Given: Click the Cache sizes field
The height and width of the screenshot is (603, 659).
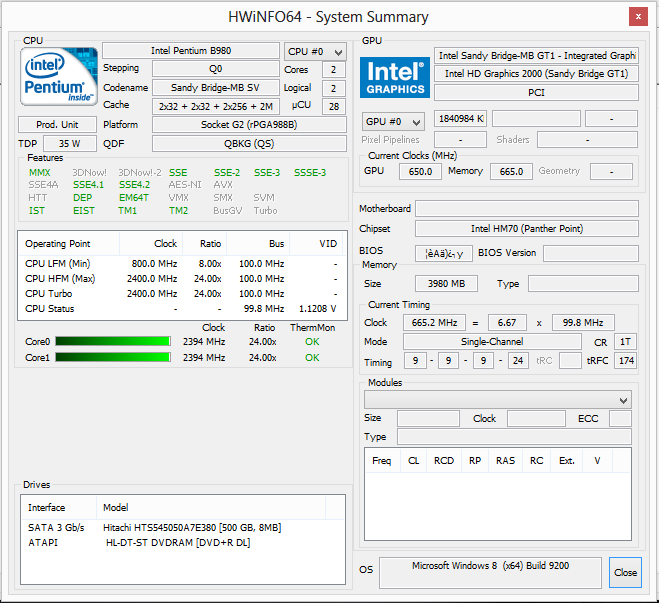Looking at the screenshot, I should (216, 107).
